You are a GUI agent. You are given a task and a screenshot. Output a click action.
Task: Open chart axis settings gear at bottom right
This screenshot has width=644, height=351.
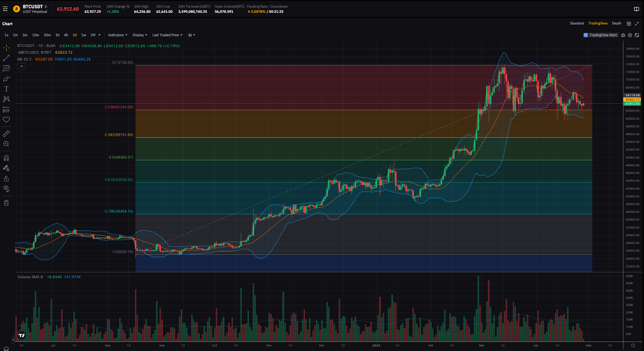(633, 345)
